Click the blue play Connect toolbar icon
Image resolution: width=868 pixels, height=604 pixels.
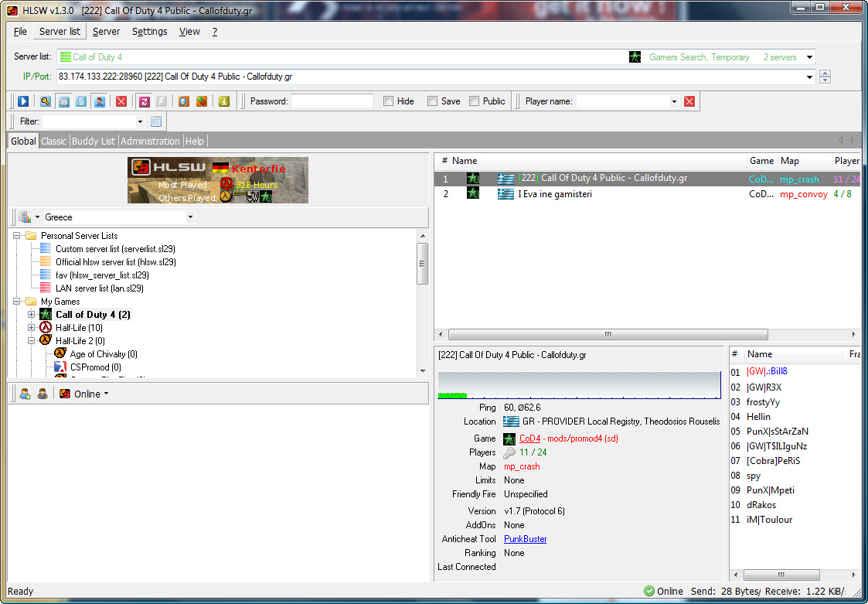(23, 101)
